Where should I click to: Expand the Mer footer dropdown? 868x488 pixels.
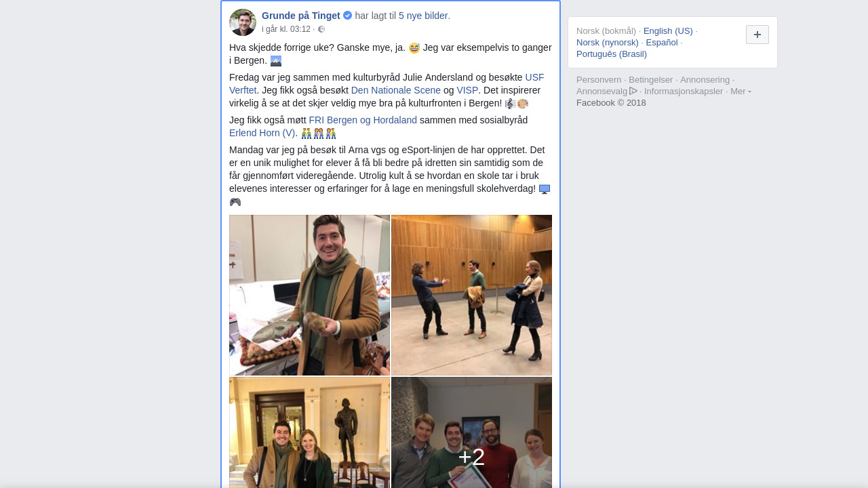[741, 91]
